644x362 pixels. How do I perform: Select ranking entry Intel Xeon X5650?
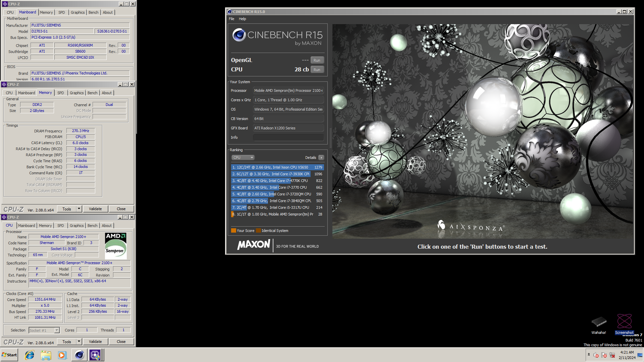click(277, 167)
